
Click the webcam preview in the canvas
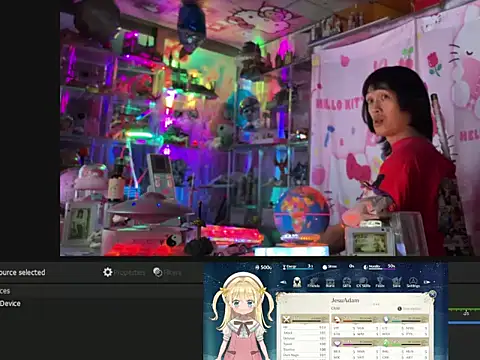[x=270, y=128]
